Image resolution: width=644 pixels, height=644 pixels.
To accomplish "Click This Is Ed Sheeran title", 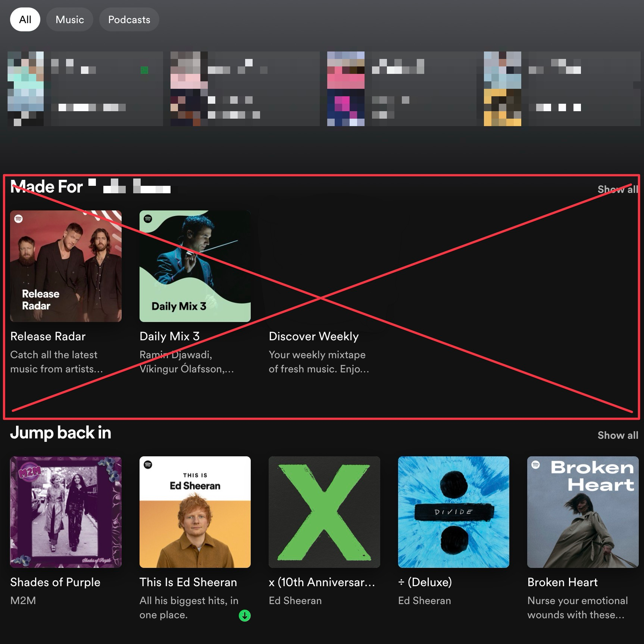I will click(x=188, y=582).
